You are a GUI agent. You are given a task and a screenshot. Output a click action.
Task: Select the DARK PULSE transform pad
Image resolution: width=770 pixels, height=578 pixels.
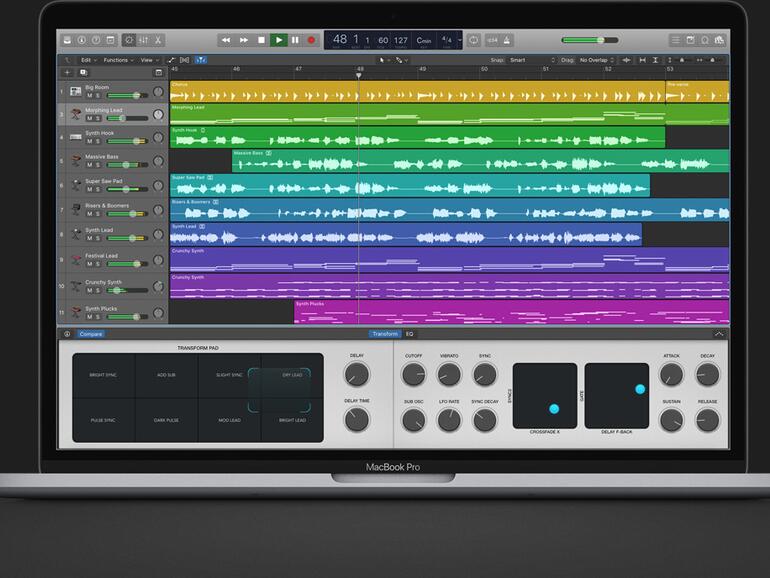tap(166, 420)
